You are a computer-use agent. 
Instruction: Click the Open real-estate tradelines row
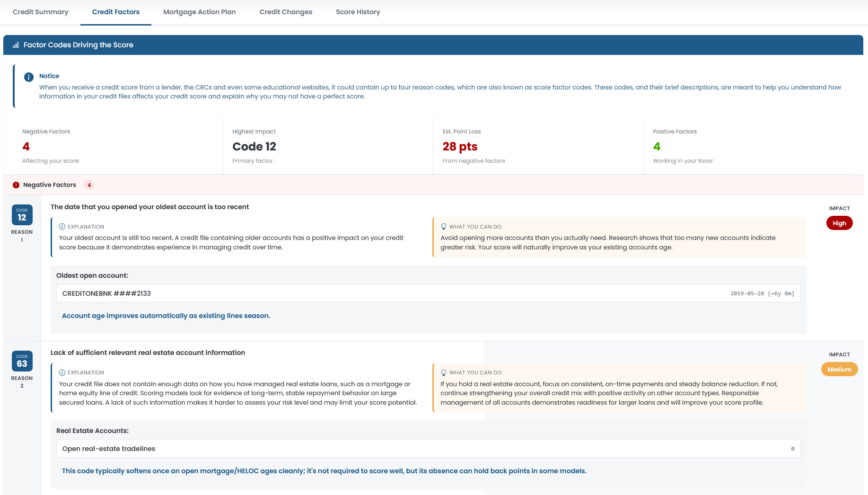coord(428,449)
